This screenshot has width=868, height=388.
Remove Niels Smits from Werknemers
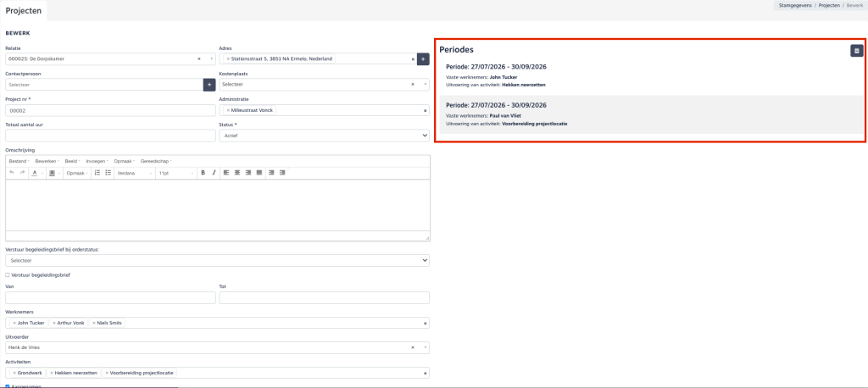coord(94,323)
